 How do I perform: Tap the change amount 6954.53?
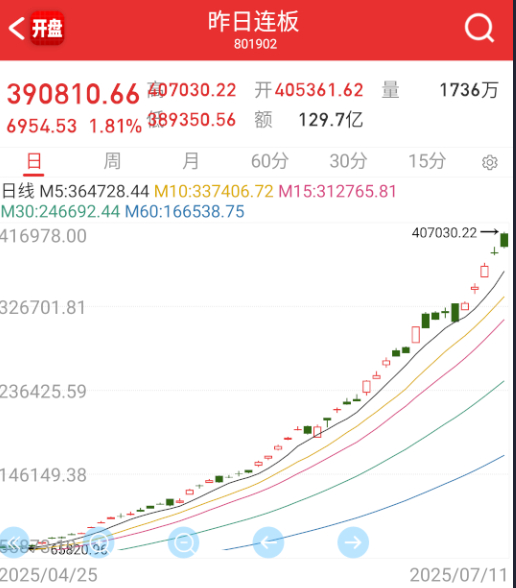(x=42, y=126)
